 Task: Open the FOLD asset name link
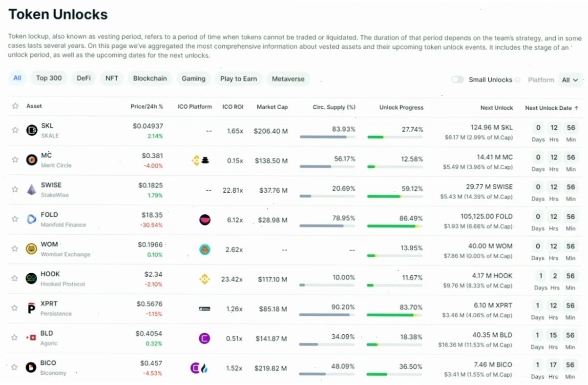(x=49, y=215)
